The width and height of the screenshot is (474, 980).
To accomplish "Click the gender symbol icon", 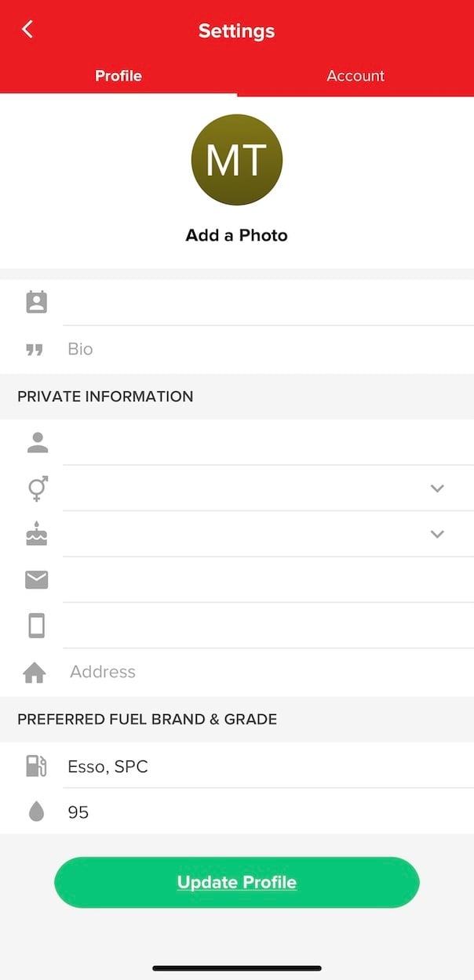I will coord(37,488).
